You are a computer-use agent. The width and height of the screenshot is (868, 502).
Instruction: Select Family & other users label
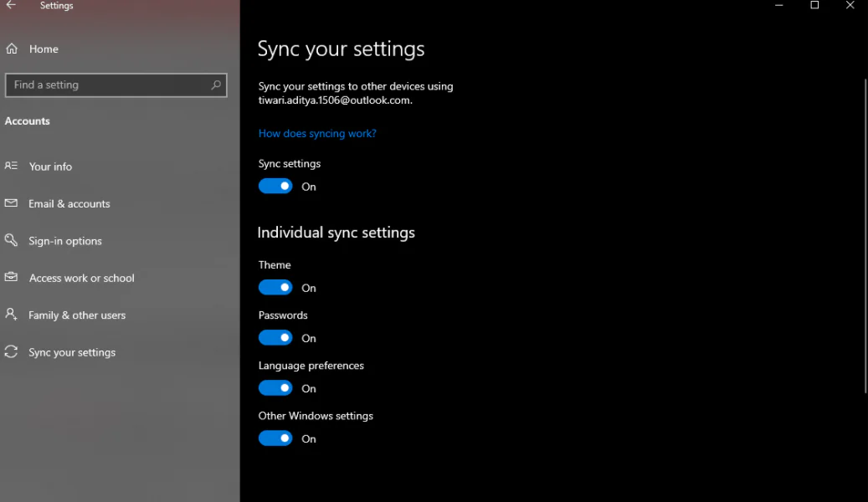(77, 315)
